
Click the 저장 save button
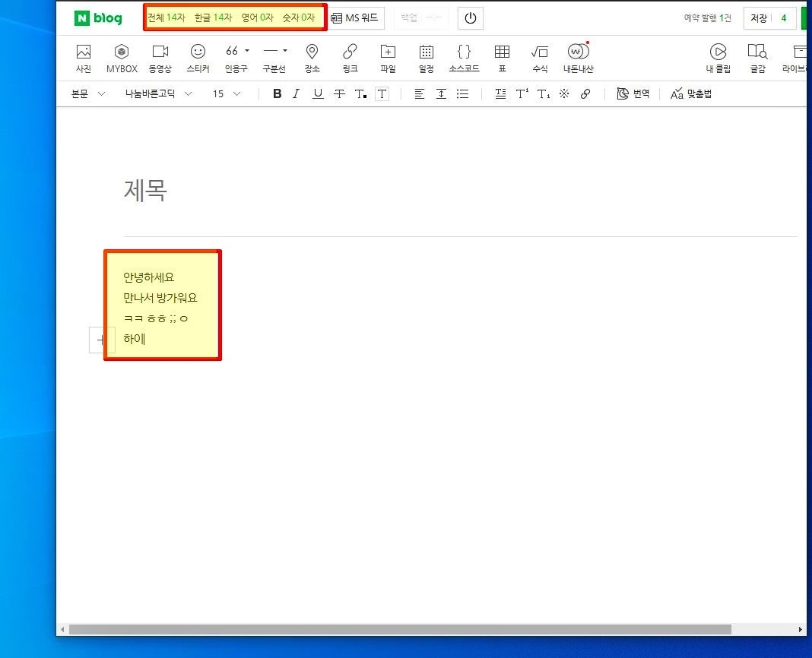759,18
